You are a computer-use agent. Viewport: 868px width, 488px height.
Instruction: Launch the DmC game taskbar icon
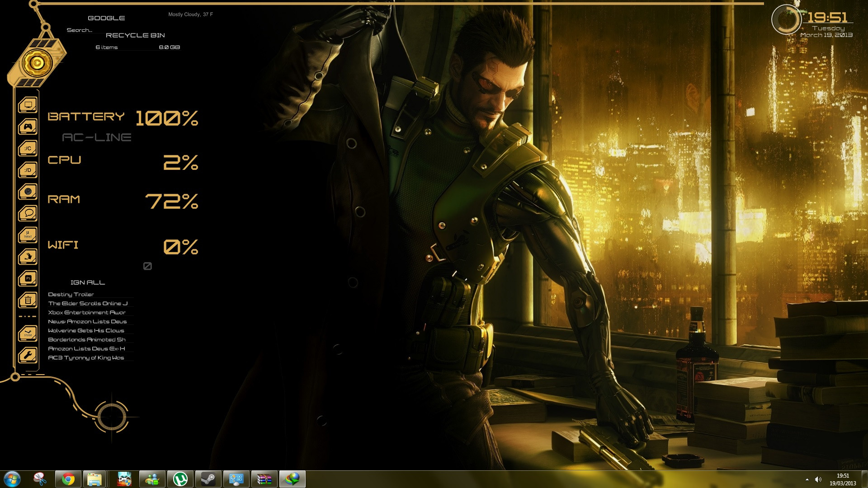tap(124, 479)
